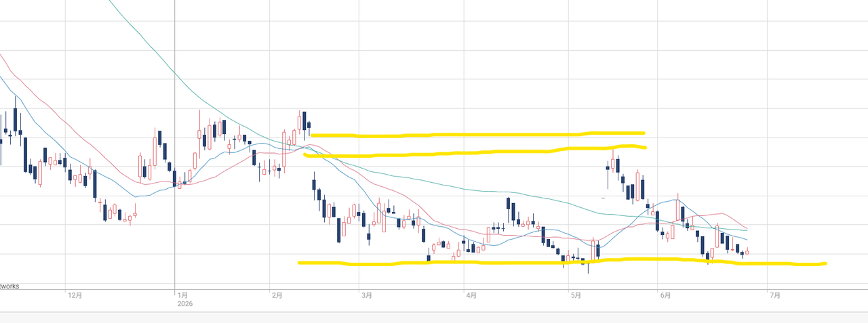
Task: Click the tall candlestick at early February peak
Action: click(304, 121)
